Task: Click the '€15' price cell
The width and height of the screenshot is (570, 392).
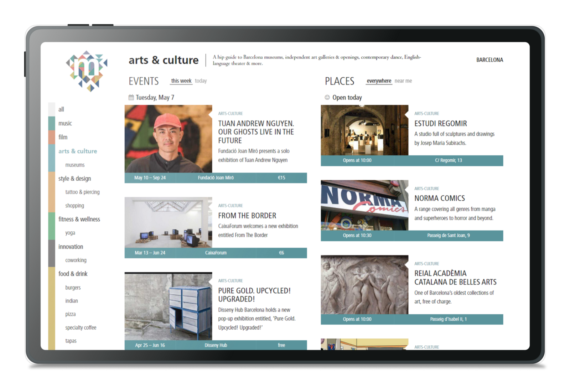Action: pyautogui.click(x=281, y=177)
